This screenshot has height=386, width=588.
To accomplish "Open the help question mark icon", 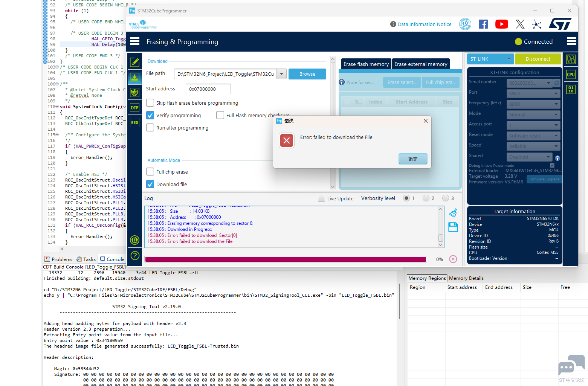I will [x=134, y=256].
